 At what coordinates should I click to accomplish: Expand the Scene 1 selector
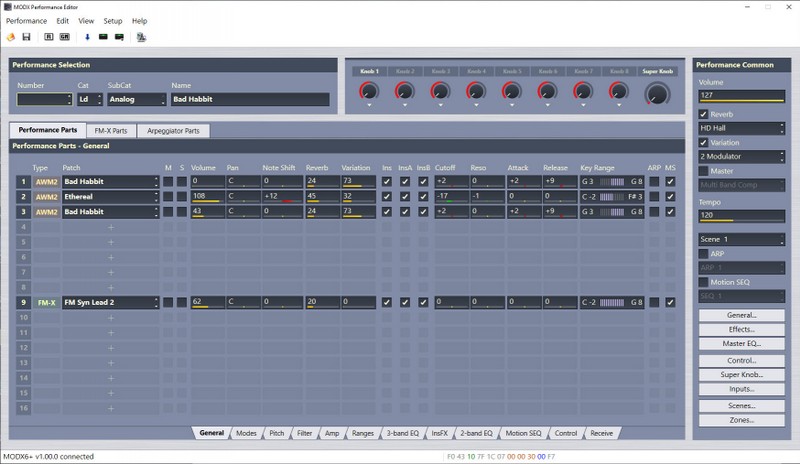pyautogui.click(x=741, y=240)
